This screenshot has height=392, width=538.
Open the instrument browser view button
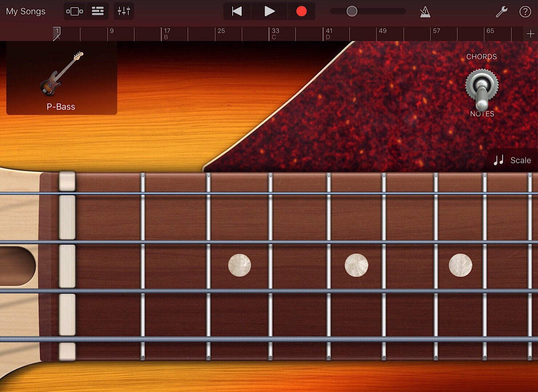pyautogui.click(x=75, y=11)
